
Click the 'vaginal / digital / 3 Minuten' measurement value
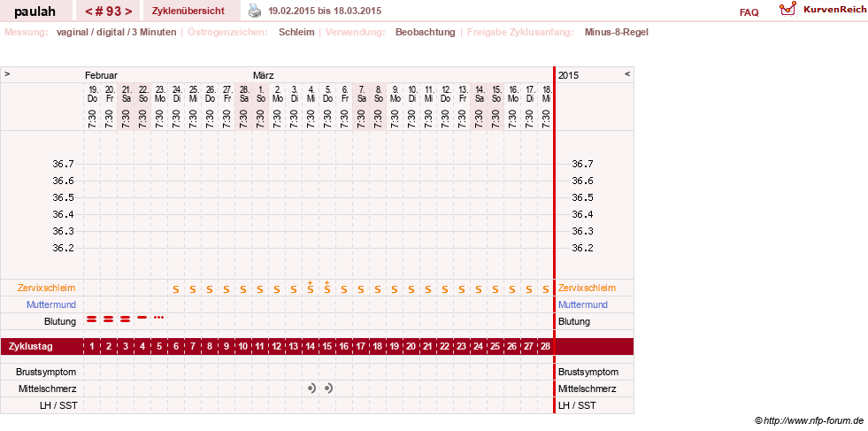(116, 32)
